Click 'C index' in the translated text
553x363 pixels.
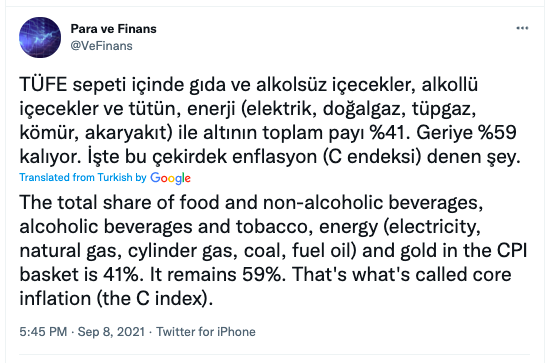tap(169, 298)
